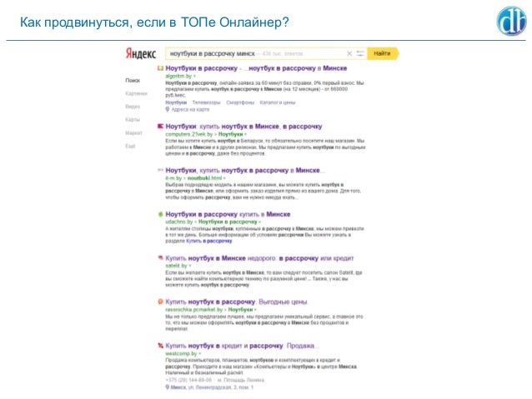Click the Ноутбуки breadcrumb after computers.21vek.by
532x399 pixels.
(230, 134)
